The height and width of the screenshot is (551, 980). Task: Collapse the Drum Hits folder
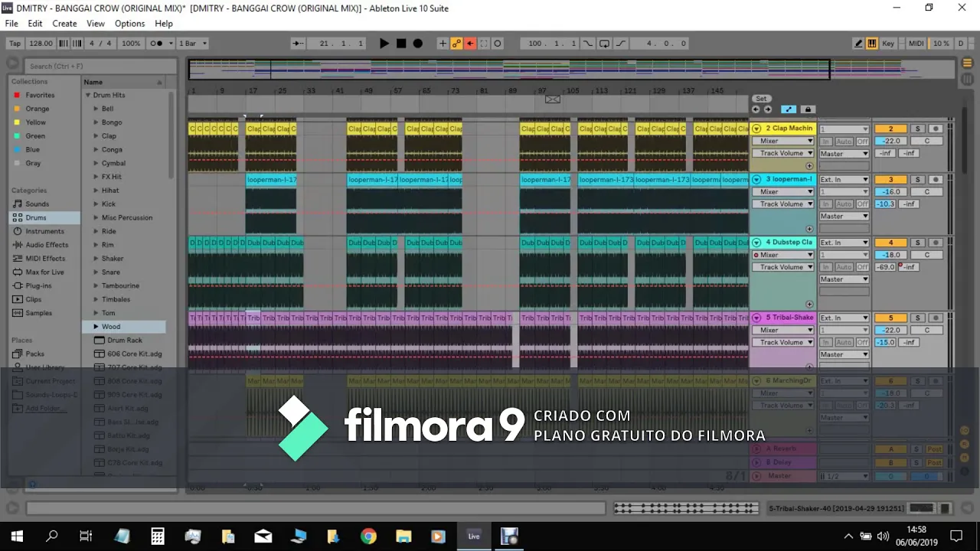[88, 95]
